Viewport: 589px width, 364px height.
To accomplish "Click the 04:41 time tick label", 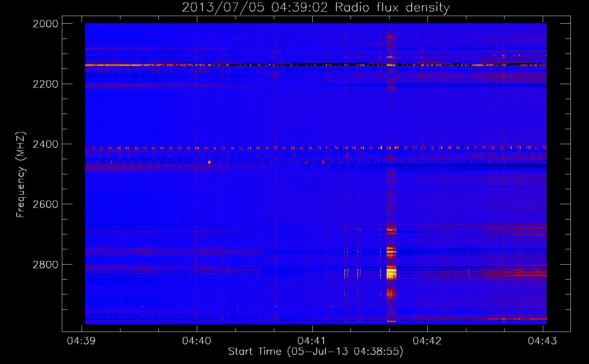I will [x=312, y=341].
